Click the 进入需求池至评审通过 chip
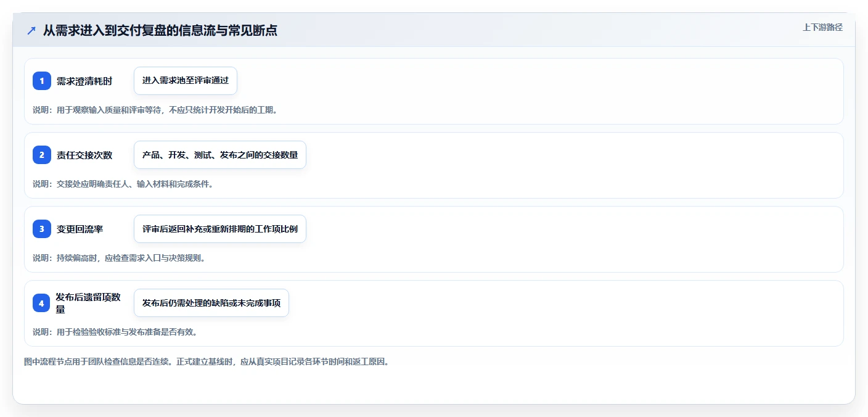The height and width of the screenshot is (417, 868). coord(186,81)
